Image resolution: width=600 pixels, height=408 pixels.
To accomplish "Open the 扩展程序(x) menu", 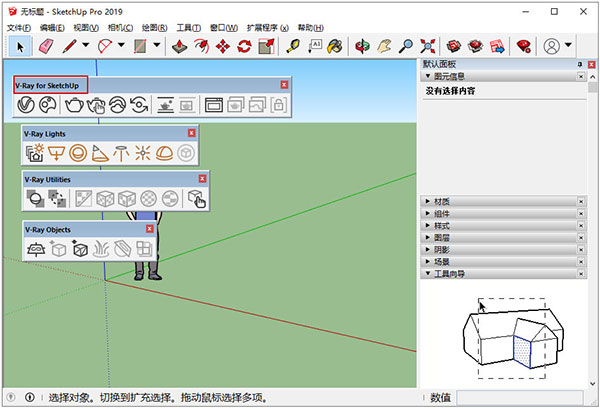I will (268, 28).
